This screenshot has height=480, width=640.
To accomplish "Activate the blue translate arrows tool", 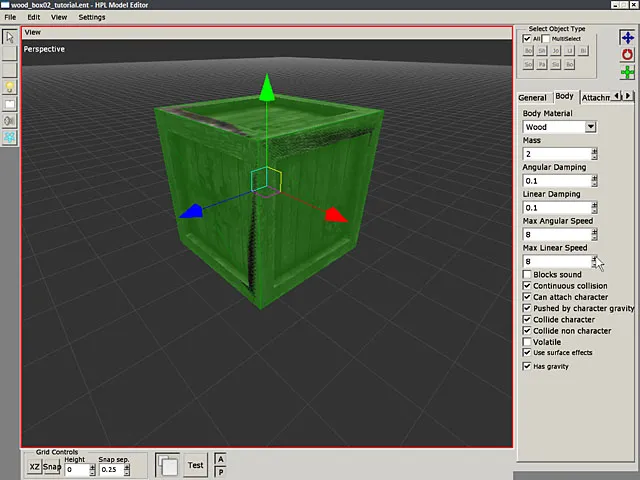I will coord(627,38).
